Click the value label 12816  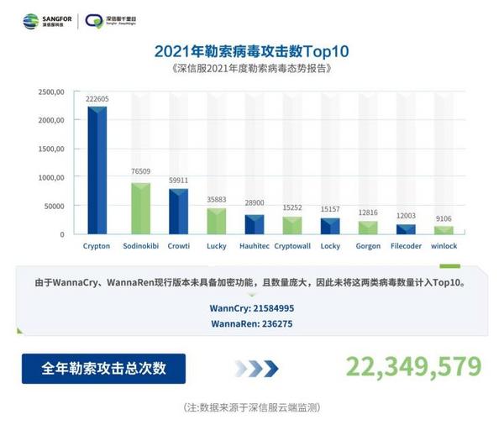pos(368,212)
